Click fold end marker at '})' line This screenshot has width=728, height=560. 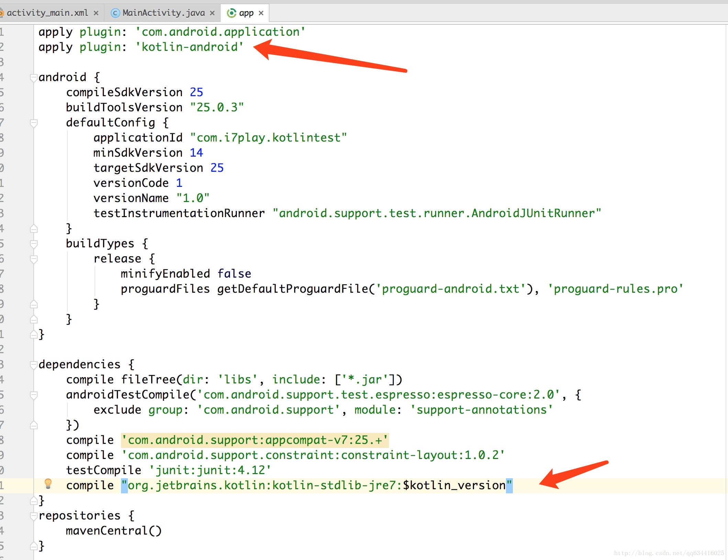[34, 425]
